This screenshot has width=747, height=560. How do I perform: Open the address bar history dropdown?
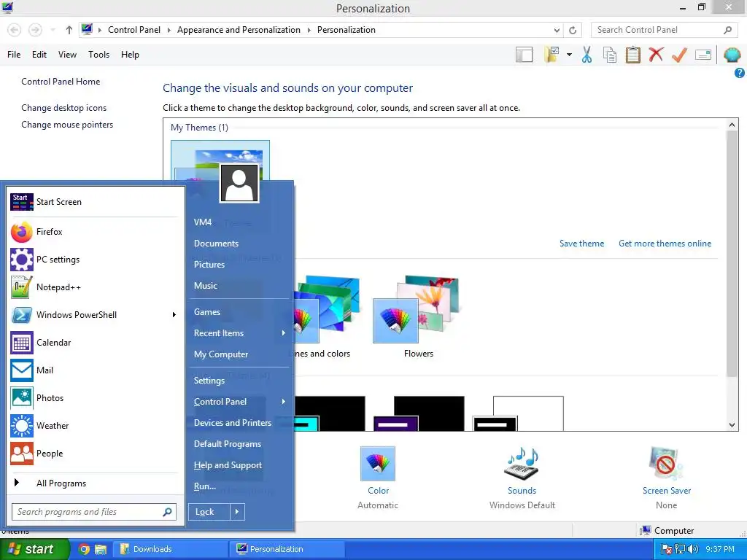pos(557,30)
